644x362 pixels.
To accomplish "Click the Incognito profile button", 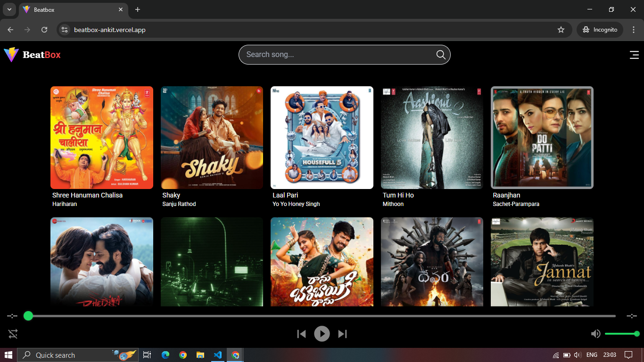I will pos(600,30).
